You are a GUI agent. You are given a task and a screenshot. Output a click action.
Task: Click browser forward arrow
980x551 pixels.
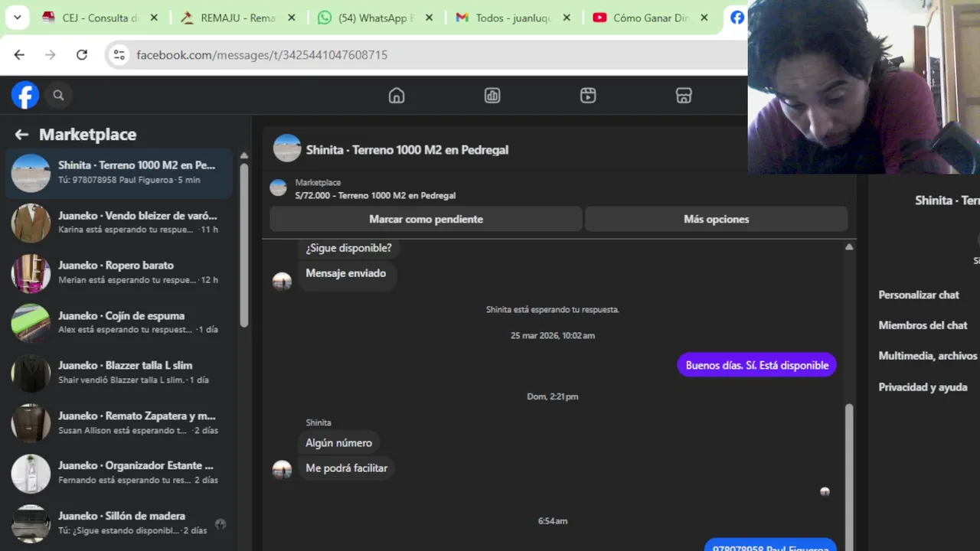[51, 55]
